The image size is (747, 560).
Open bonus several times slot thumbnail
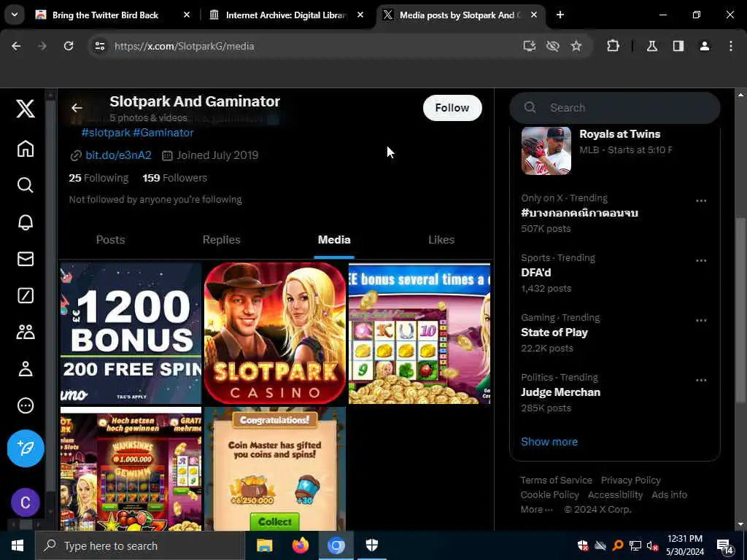pyautogui.click(x=419, y=332)
